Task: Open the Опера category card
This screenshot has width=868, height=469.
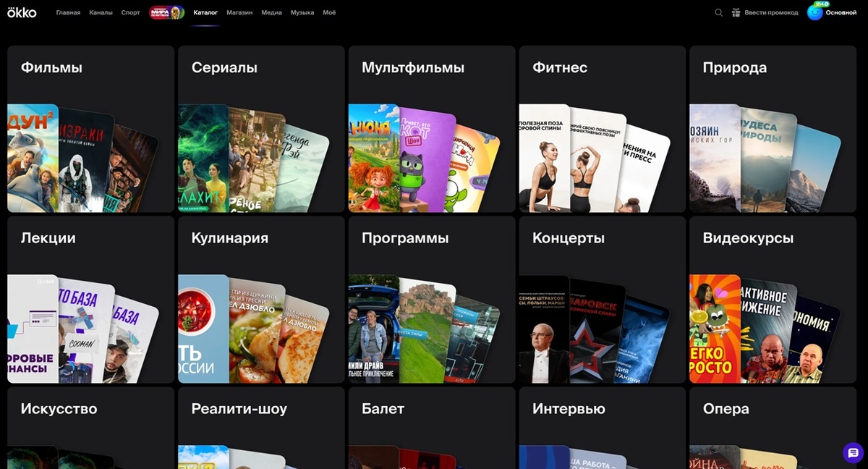Action: [773, 428]
